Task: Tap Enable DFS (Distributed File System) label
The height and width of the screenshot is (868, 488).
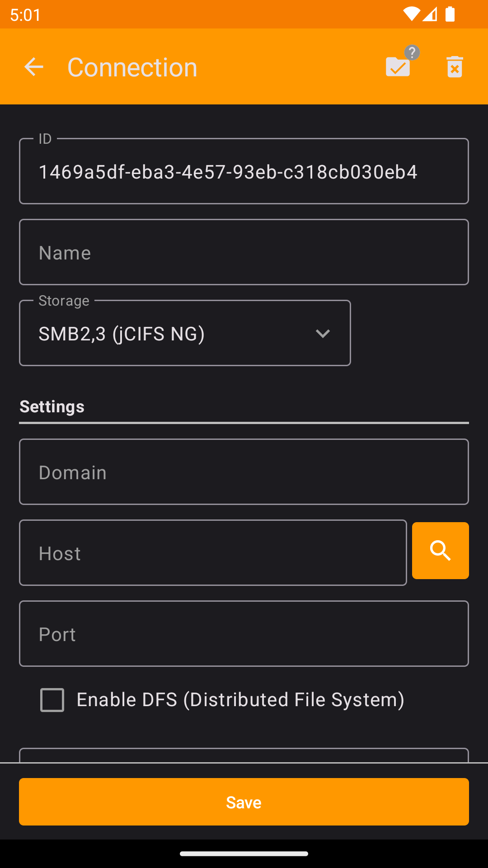Action: pyautogui.click(x=240, y=700)
